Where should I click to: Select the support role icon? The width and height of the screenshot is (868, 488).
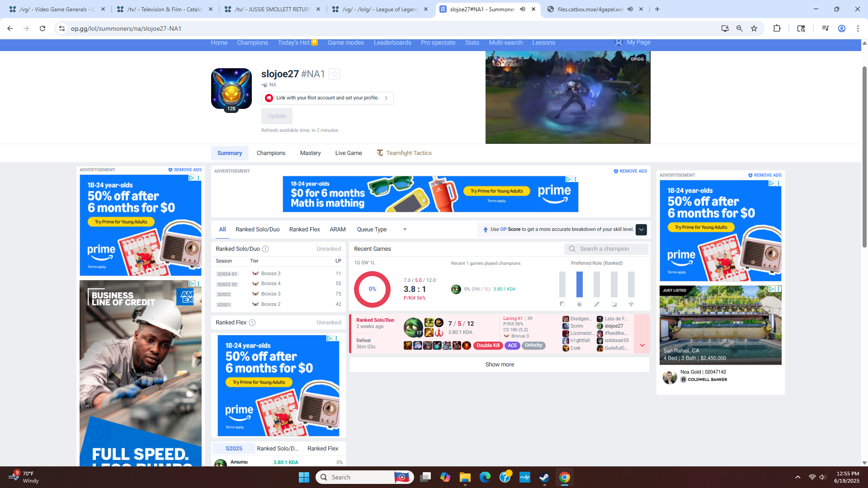point(631,304)
